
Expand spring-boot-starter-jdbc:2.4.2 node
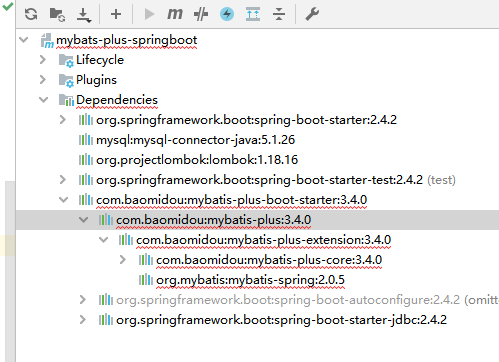point(83,320)
